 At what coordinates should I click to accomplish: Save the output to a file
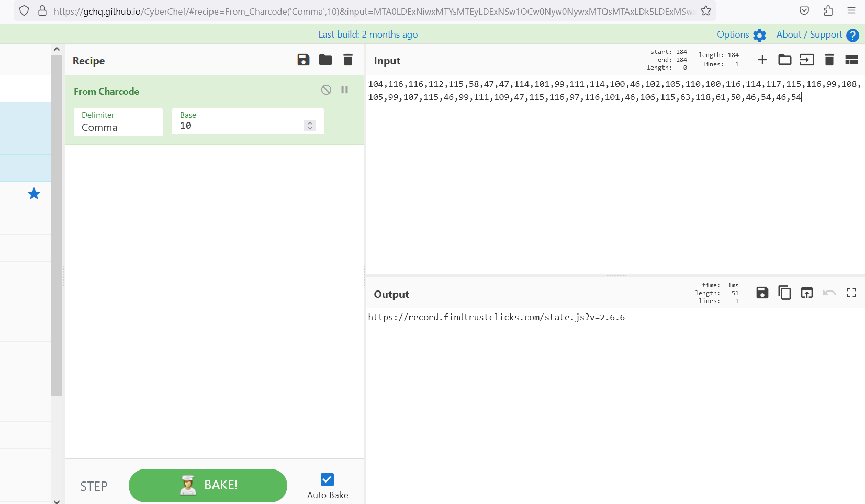click(x=762, y=293)
